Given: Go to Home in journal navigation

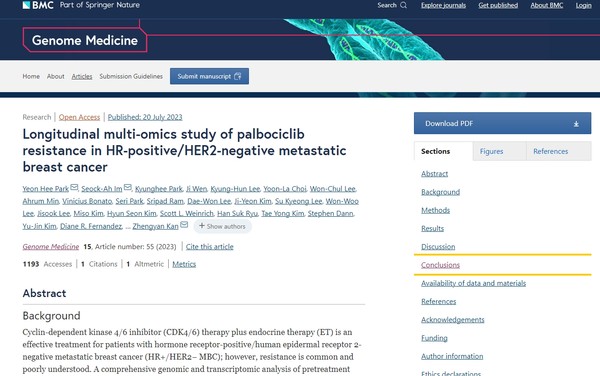Looking at the screenshot, I should tap(31, 77).
